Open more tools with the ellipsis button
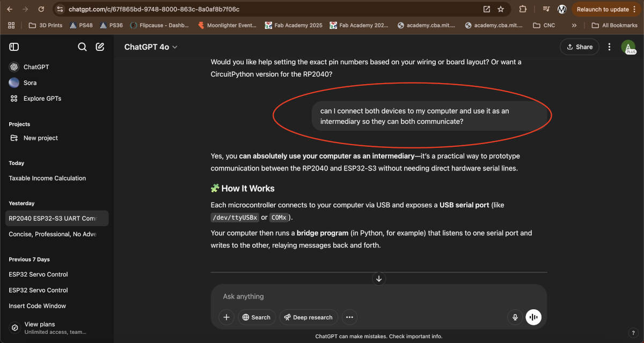Image resolution: width=644 pixels, height=343 pixels. [349, 317]
